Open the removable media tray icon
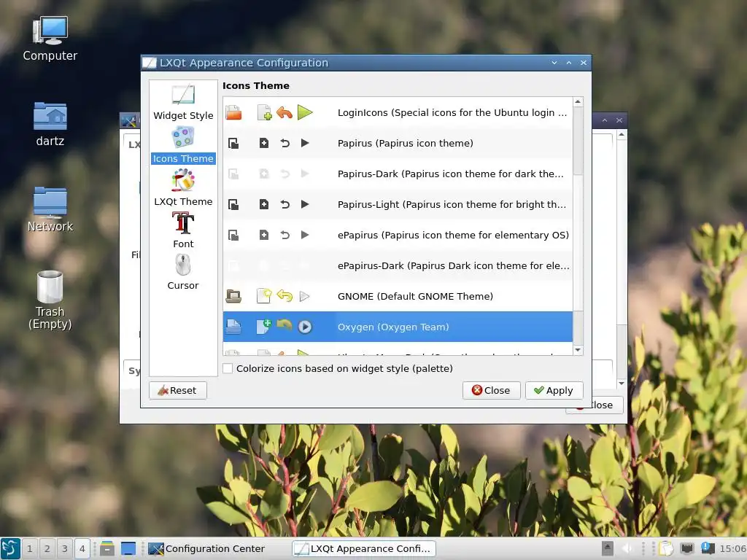The image size is (747, 560). pos(608,548)
